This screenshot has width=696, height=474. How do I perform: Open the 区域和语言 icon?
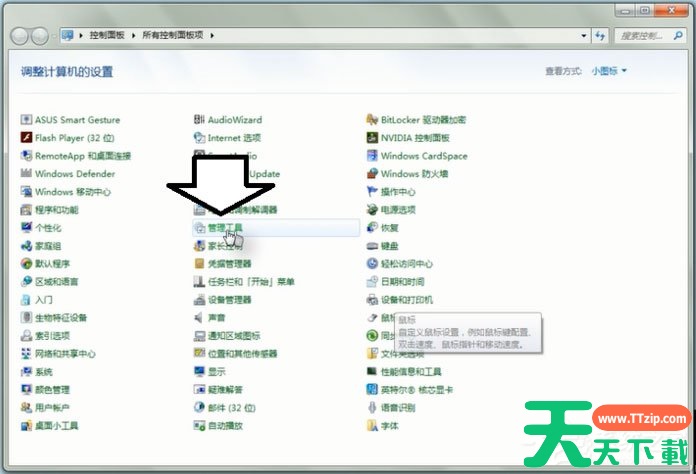27,281
